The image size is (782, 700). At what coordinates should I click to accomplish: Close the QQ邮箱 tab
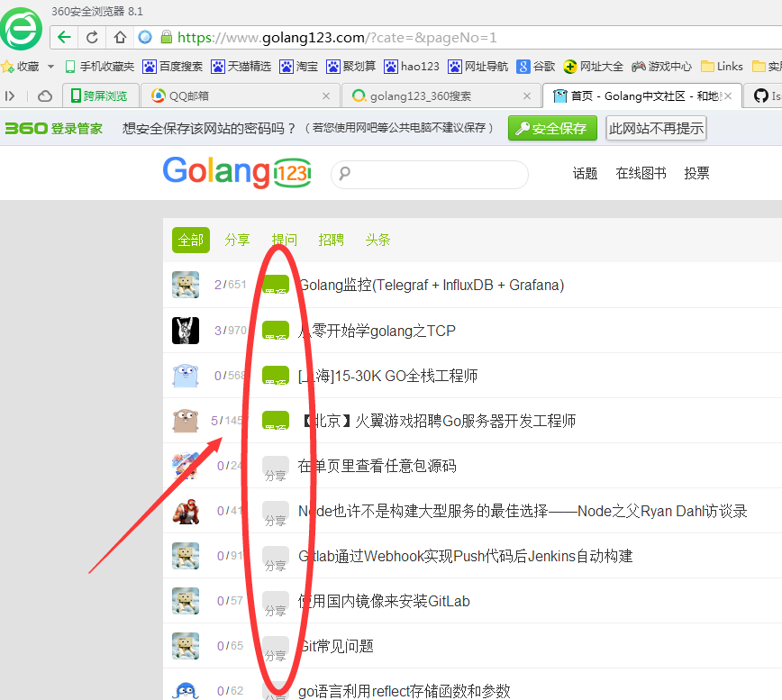coord(326,95)
